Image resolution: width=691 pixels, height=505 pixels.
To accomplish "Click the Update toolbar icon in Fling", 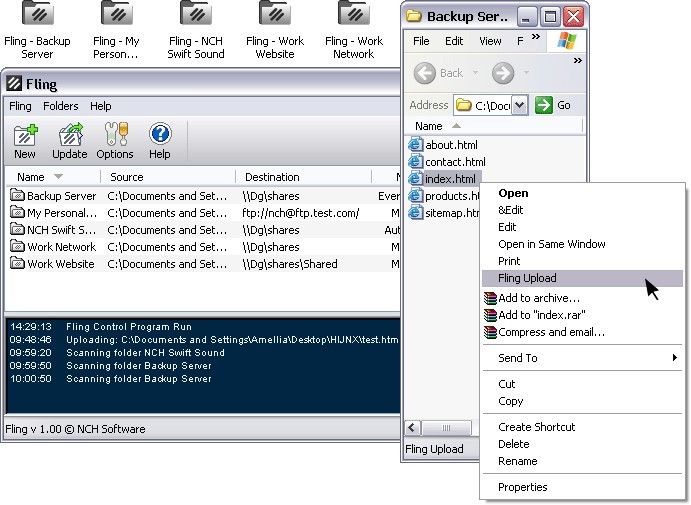I will click(70, 141).
